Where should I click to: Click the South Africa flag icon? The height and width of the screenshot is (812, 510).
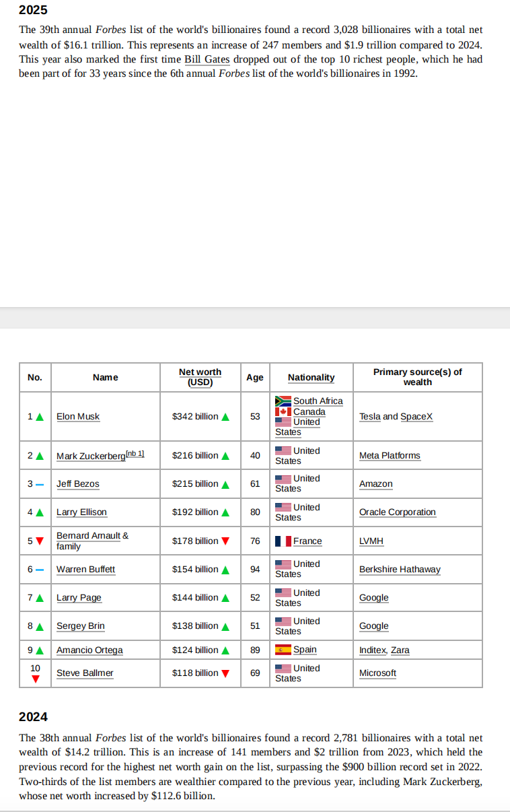tap(283, 401)
